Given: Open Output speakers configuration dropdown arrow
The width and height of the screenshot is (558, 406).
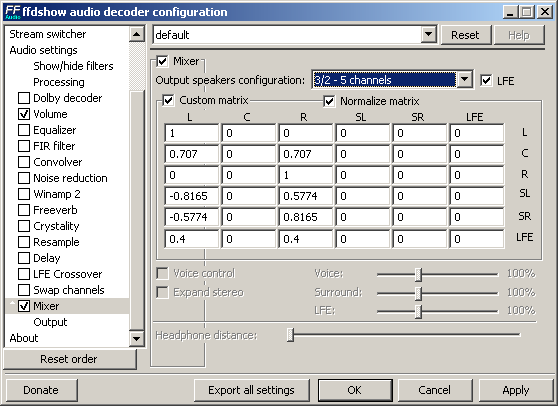Looking at the screenshot, I should [465, 79].
